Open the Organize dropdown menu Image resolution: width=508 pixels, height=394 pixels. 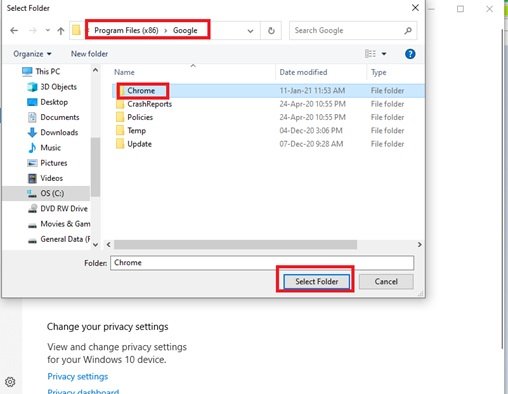(x=32, y=54)
